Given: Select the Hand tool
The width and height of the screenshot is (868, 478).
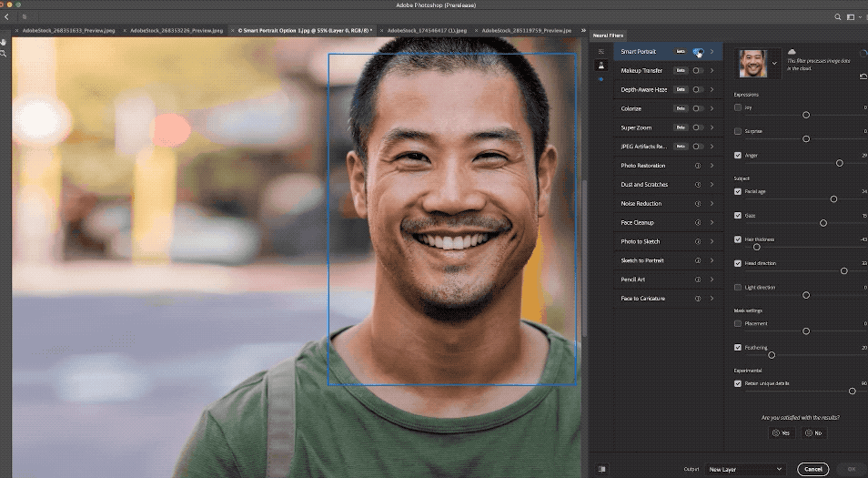Looking at the screenshot, I should coord(5,42).
